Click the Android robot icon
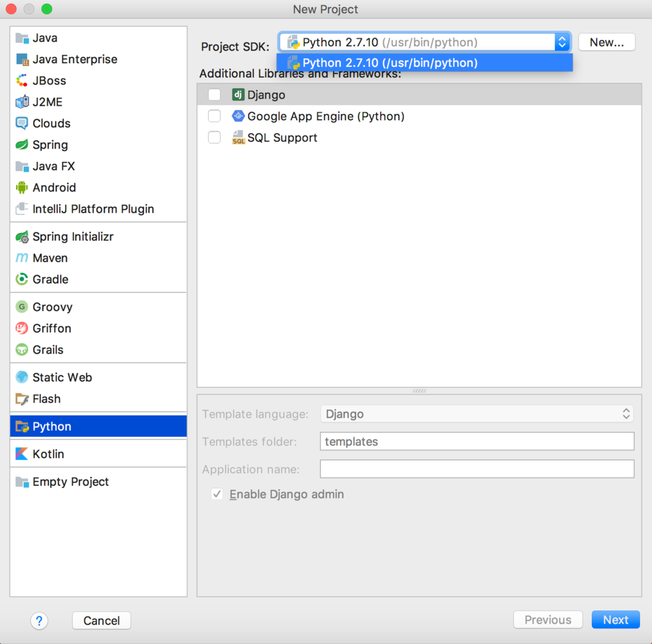 22,188
